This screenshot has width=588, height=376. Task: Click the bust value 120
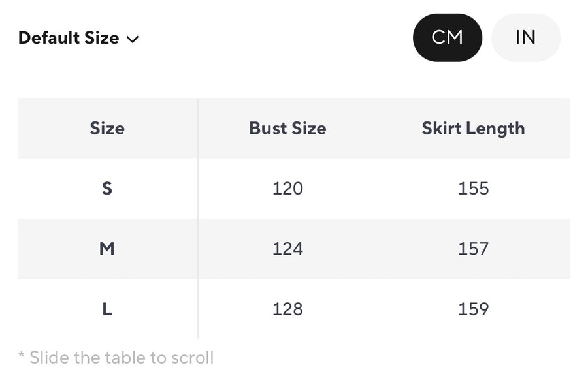(x=287, y=189)
